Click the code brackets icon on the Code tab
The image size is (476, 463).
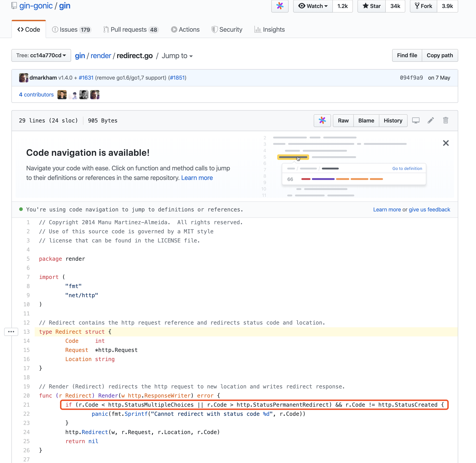pyautogui.click(x=21, y=29)
